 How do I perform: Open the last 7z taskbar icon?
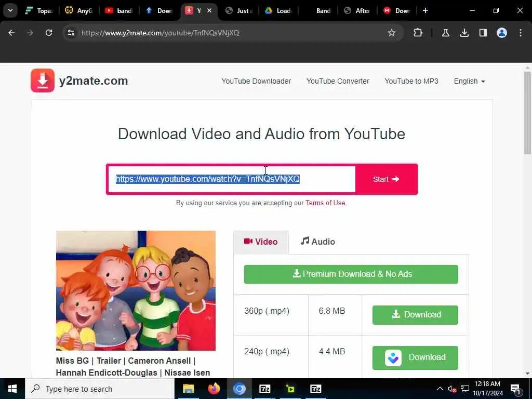click(x=315, y=389)
